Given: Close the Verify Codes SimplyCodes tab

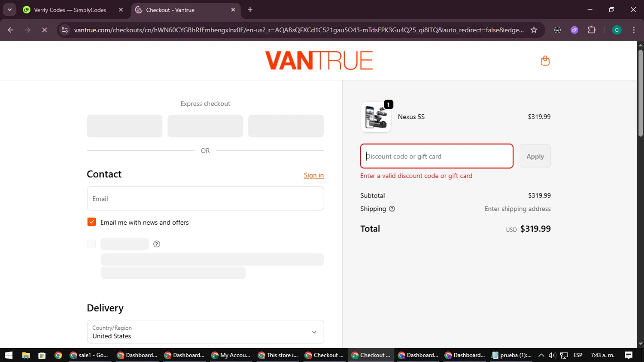Looking at the screenshot, I should point(121,10).
